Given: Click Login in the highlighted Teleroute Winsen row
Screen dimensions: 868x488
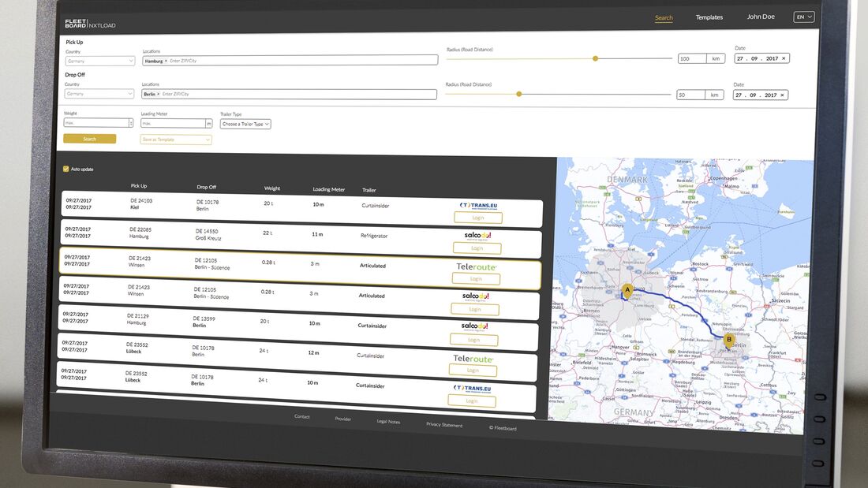Looking at the screenshot, I should (476, 279).
